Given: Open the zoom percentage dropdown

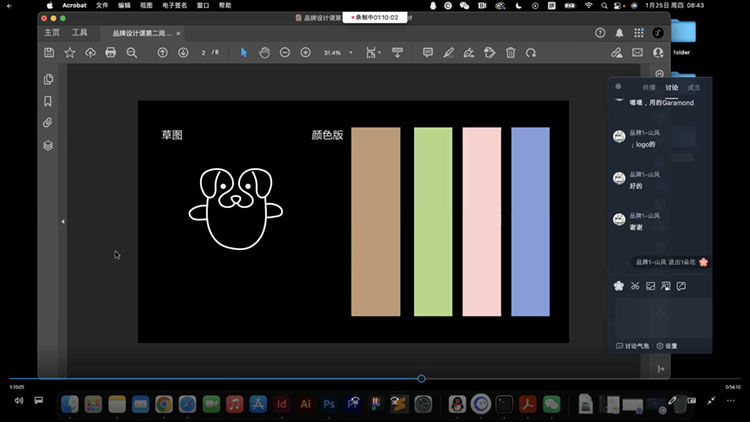Looking at the screenshot, I should [350, 52].
